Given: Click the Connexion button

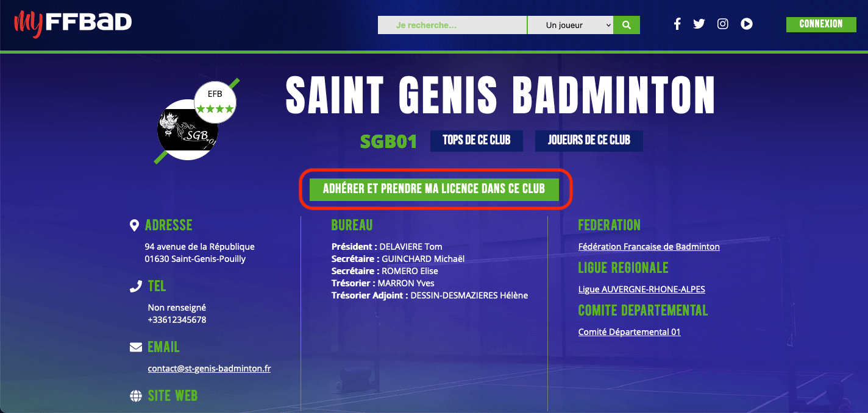Looking at the screenshot, I should (x=821, y=24).
